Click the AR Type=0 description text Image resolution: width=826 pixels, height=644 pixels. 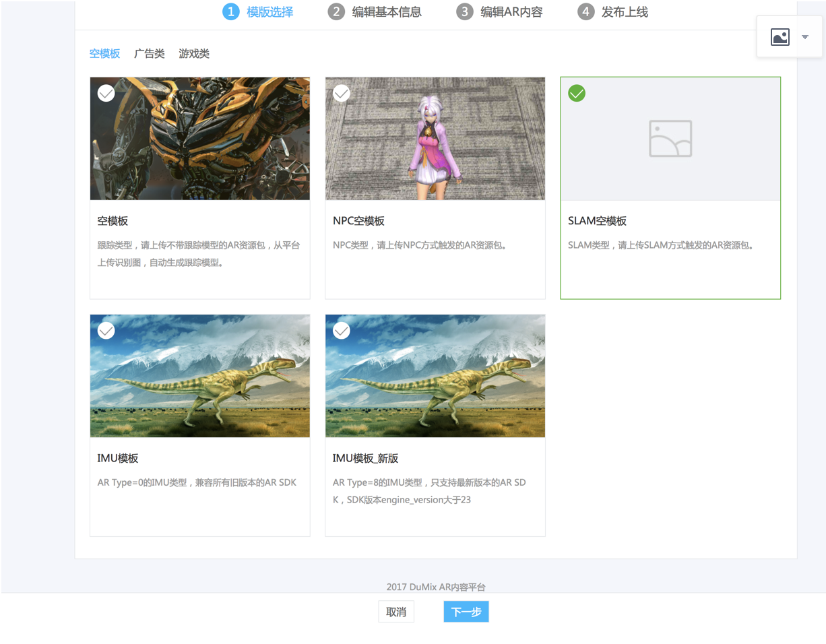pyautogui.click(x=197, y=482)
